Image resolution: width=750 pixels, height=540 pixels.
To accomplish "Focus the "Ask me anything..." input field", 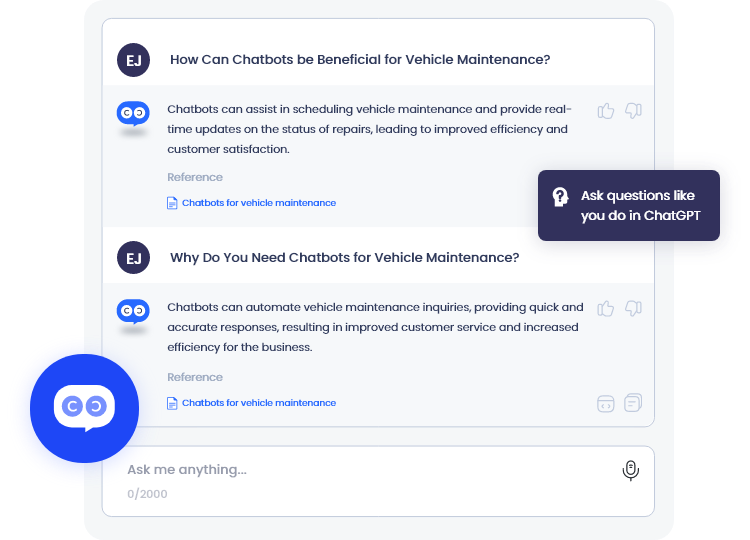I will [360, 470].
